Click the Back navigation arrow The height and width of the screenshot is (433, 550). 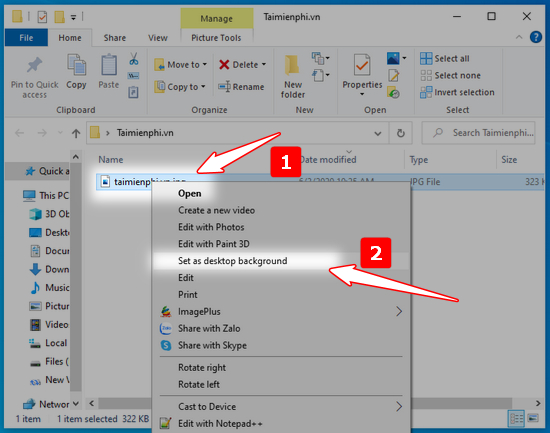[x=20, y=133]
